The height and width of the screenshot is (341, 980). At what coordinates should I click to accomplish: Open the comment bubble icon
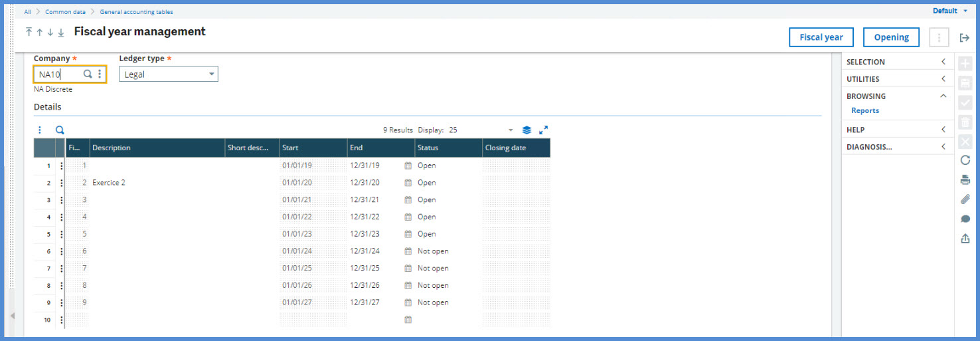point(965,219)
